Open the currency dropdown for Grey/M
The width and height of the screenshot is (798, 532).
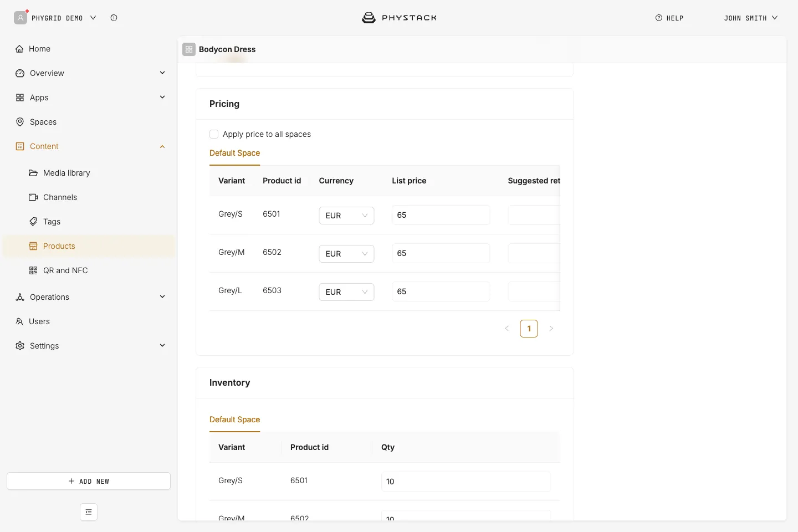point(346,254)
